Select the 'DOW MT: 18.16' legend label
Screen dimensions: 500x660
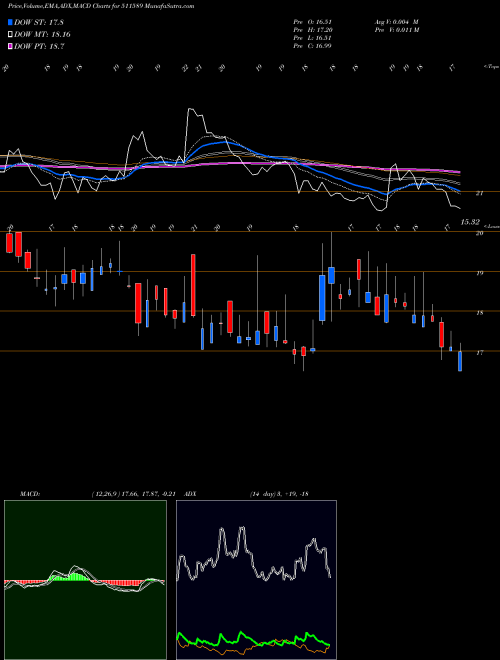click(x=42, y=35)
